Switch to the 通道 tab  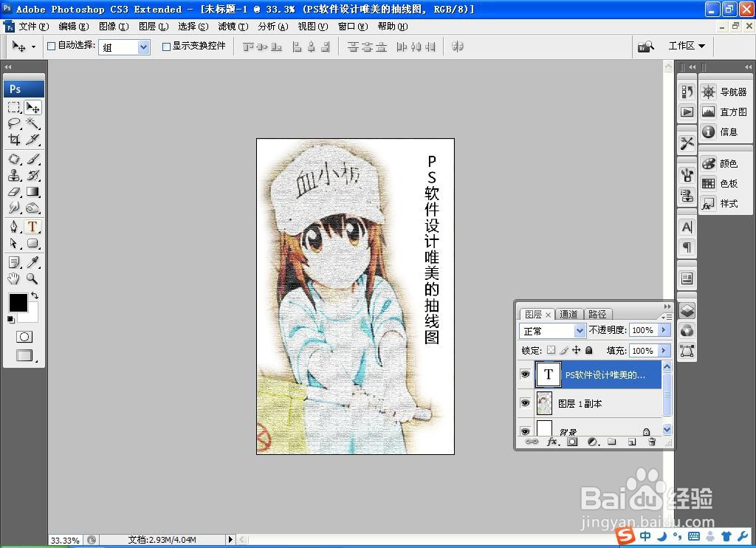click(x=568, y=314)
